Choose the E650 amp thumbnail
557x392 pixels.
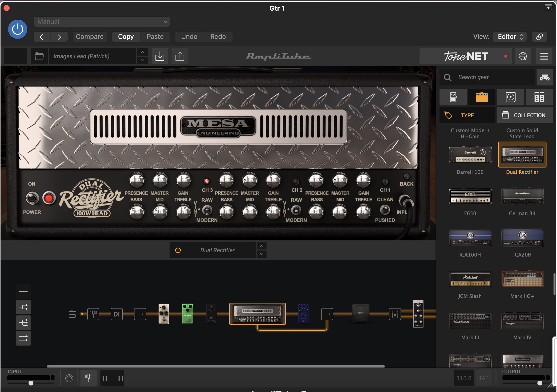470,196
